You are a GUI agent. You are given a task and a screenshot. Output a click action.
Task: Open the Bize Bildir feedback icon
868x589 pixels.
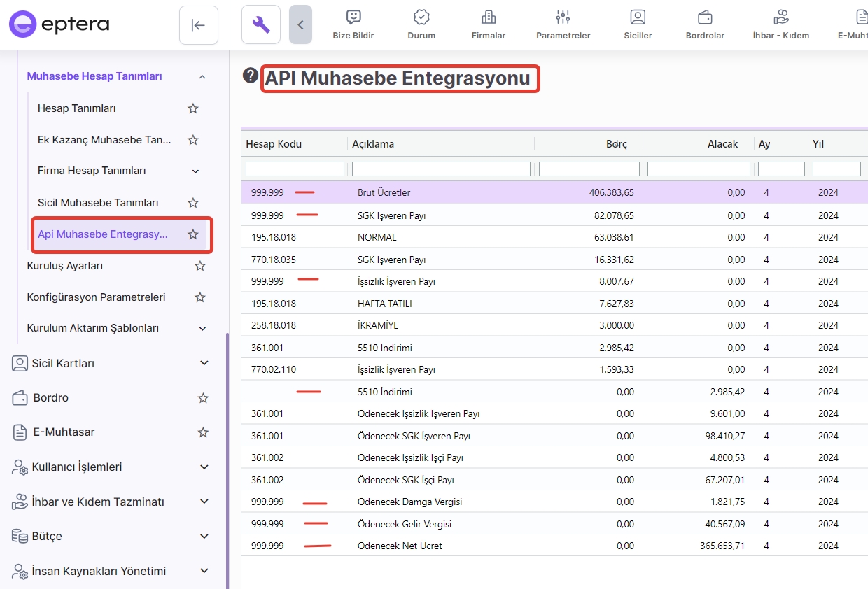pyautogui.click(x=353, y=24)
